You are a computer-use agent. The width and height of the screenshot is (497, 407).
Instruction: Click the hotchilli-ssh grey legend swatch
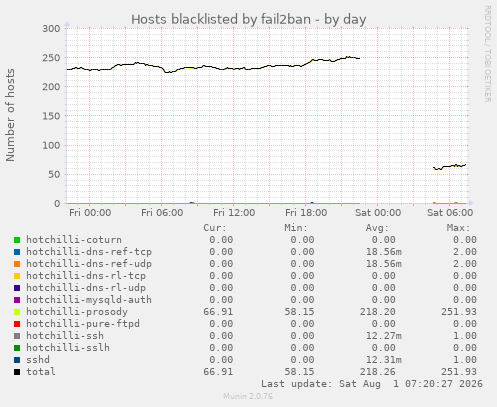tap(17, 336)
